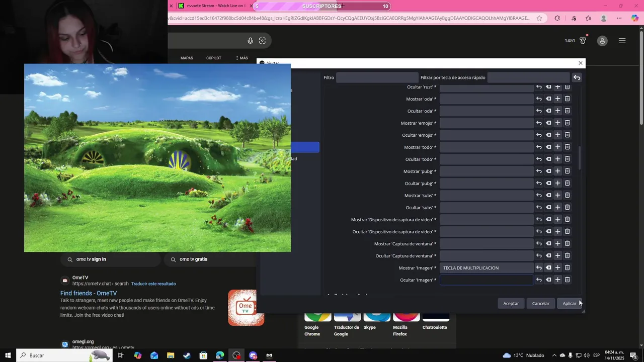Click Traducir este resultado link
Image resolution: width=644 pixels, height=362 pixels.
coord(153,284)
